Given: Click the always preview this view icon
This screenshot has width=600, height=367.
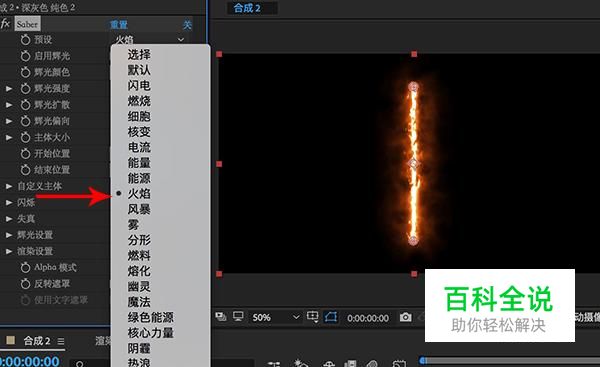Looking at the screenshot, I should pos(221,316).
